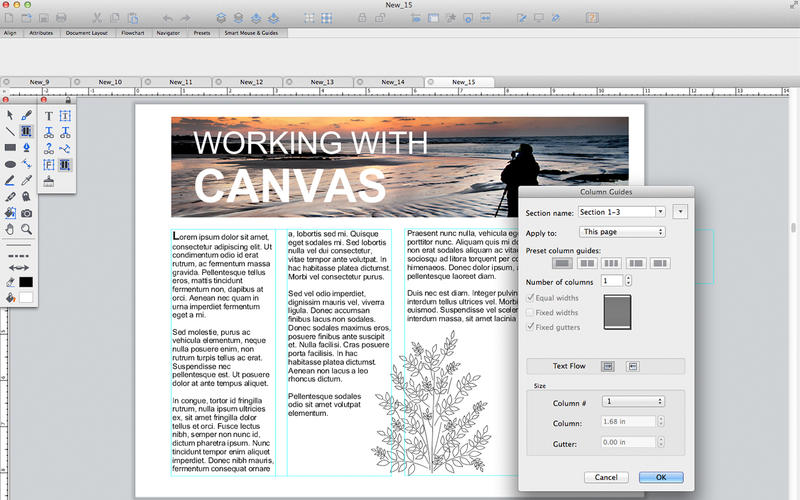This screenshot has height=500, width=800.
Task: Select the blue marker tool
Action: (x=10, y=181)
